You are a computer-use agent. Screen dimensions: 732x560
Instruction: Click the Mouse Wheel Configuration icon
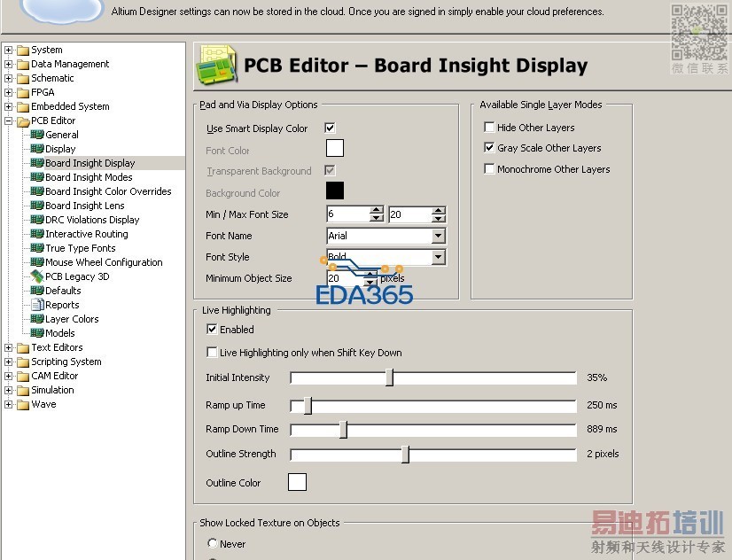click(37, 262)
